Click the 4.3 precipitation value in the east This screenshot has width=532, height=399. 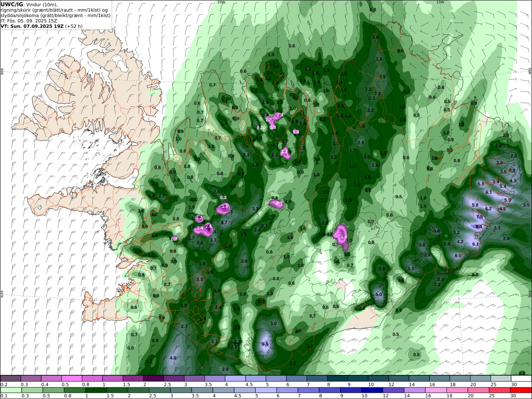coord(513,181)
